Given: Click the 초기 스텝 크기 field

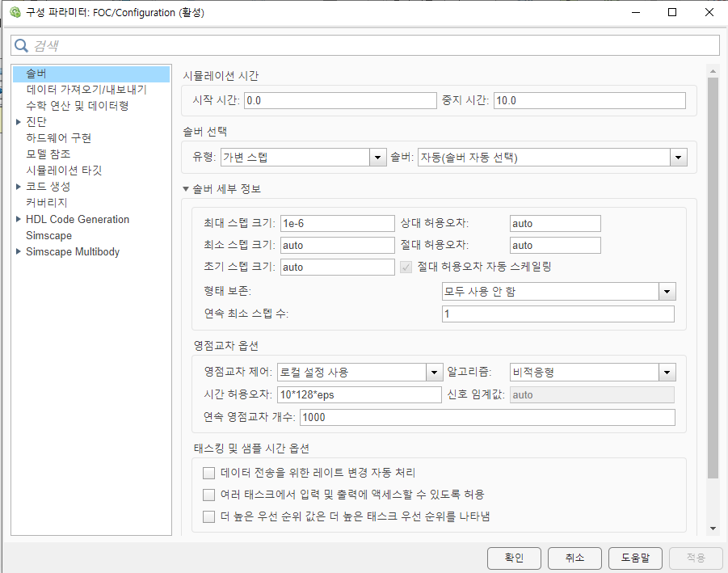Looking at the screenshot, I should point(338,267).
